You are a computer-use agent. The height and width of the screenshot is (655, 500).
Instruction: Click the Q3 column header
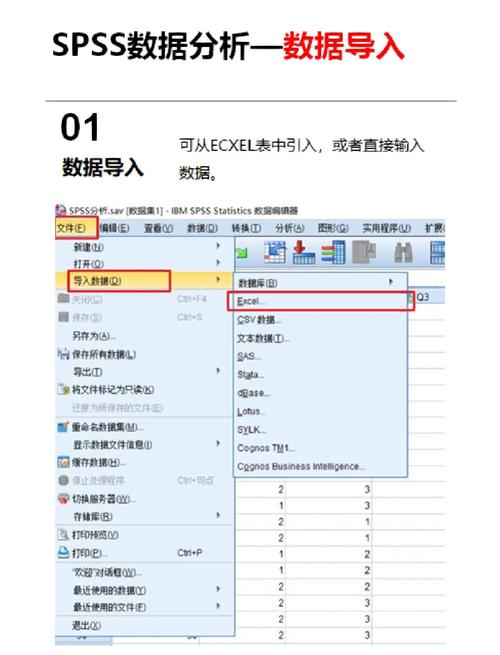point(424,297)
